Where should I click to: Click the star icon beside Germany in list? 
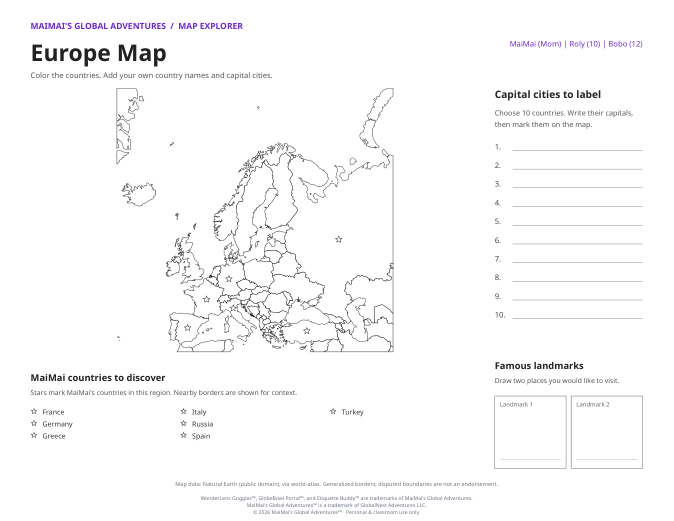pyautogui.click(x=34, y=423)
